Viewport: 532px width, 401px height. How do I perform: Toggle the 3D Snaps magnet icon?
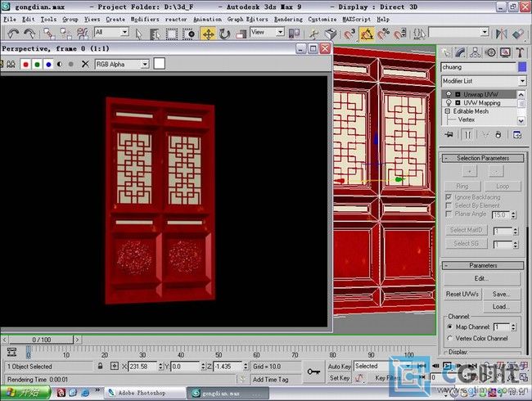pos(349,34)
